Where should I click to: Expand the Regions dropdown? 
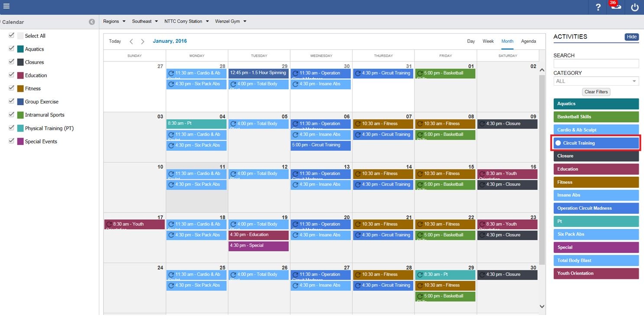coord(114,21)
